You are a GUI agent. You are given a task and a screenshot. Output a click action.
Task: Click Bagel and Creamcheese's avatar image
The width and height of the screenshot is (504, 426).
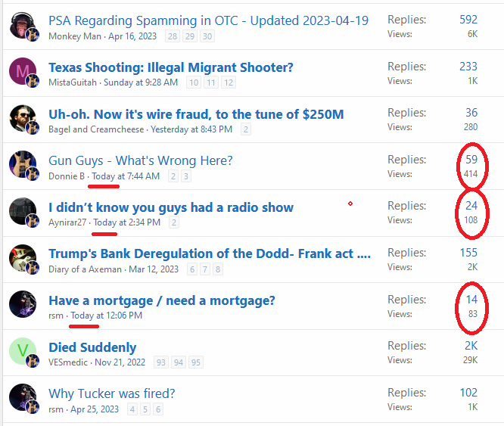pyautogui.click(x=23, y=119)
